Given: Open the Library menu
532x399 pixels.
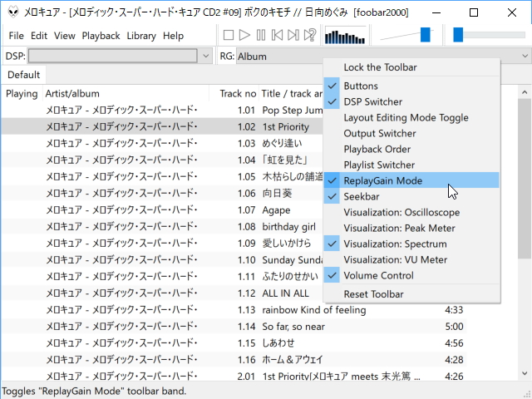Looking at the screenshot, I should point(141,36).
